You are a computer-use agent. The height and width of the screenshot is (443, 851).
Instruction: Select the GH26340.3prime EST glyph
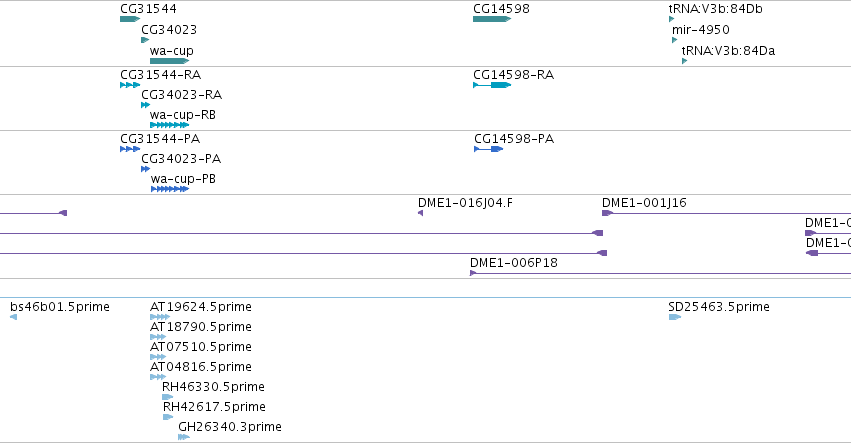(184, 437)
